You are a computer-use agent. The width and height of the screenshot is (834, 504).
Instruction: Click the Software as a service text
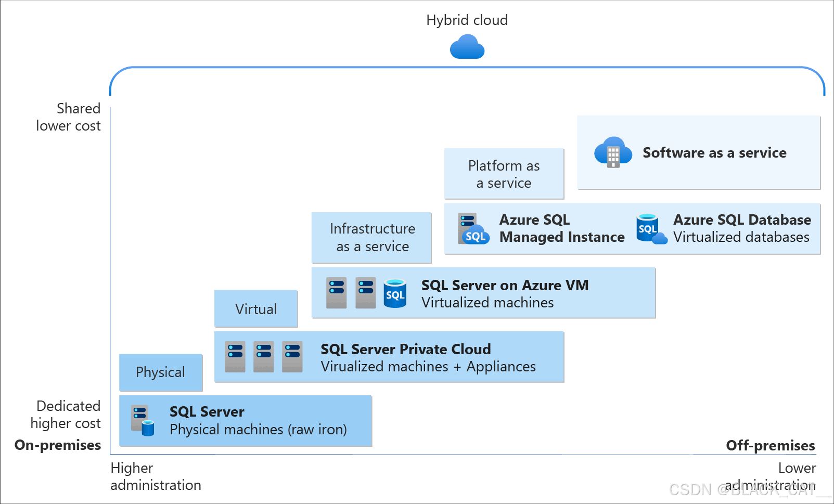[714, 153]
